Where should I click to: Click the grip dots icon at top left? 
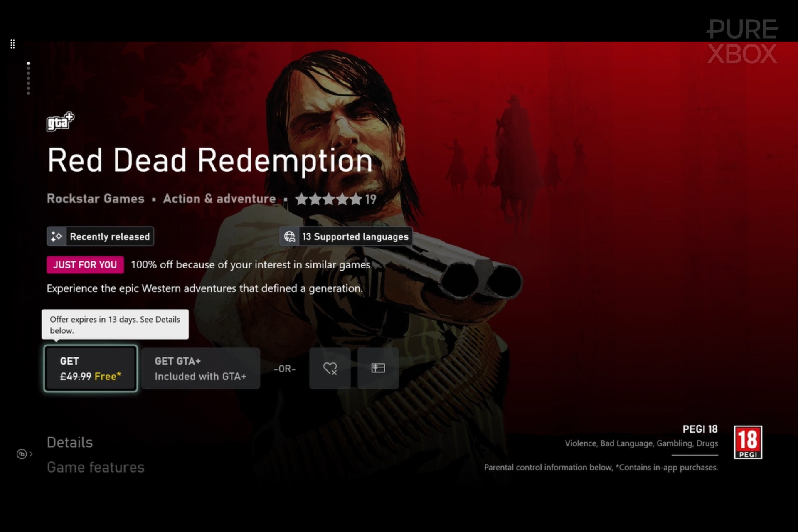12,44
